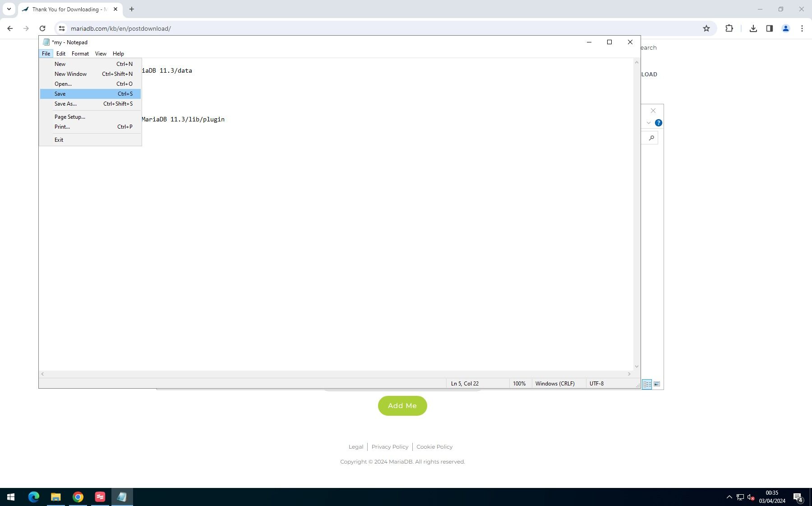812x506 pixels.
Task: Switch to Chrome on the taskbar
Action: [x=78, y=497]
